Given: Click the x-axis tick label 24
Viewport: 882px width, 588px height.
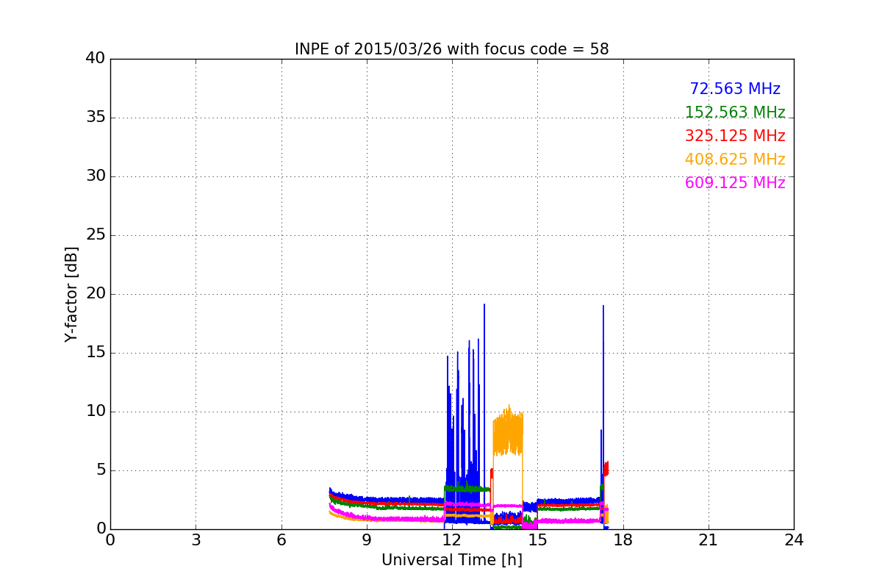Looking at the screenshot, I should 794,539.
